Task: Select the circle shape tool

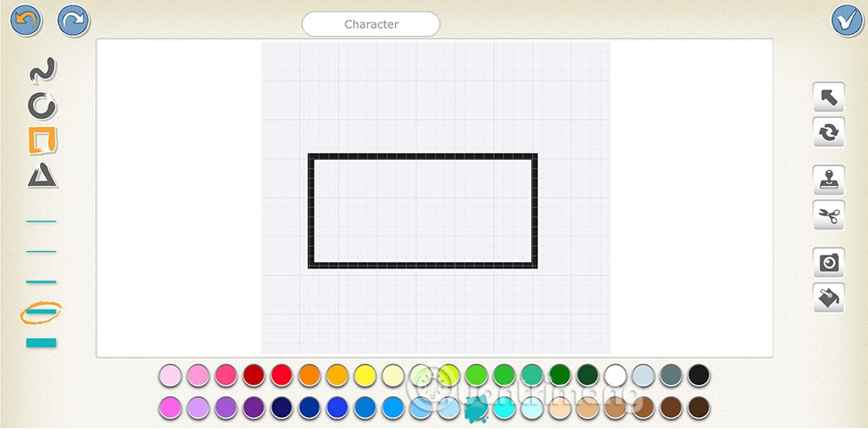Action: (42, 106)
